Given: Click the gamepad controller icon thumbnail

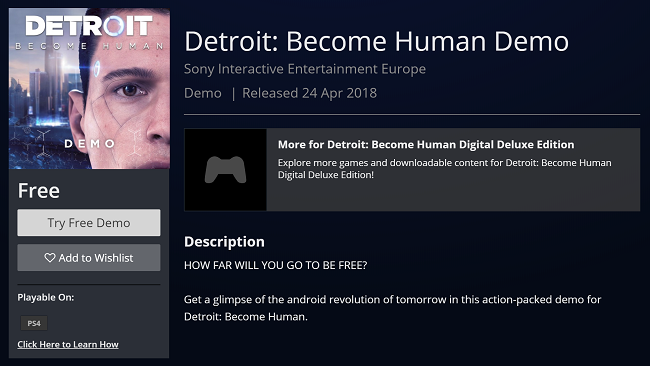Looking at the screenshot, I should 226,170.
